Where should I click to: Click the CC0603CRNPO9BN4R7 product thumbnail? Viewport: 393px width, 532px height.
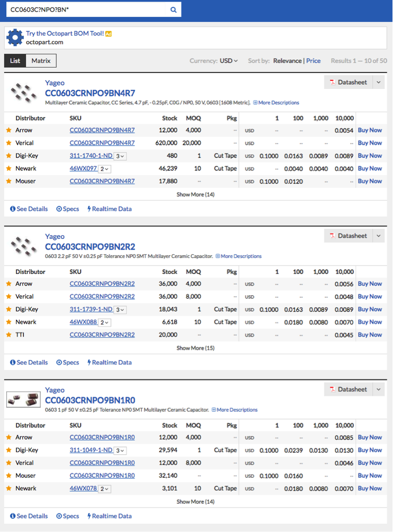[23, 92]
